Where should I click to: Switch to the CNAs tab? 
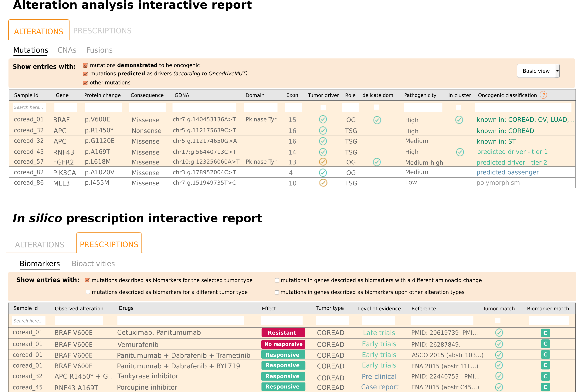click(x=67, y=50)
